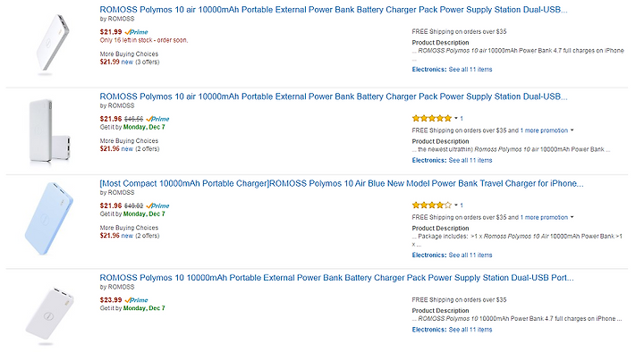Open the '[Most Compact 10000mAh Portable Charger]' listing title
Image resolution: width=644 pixels, height=352 pixels.
click(x=342, y=184)
